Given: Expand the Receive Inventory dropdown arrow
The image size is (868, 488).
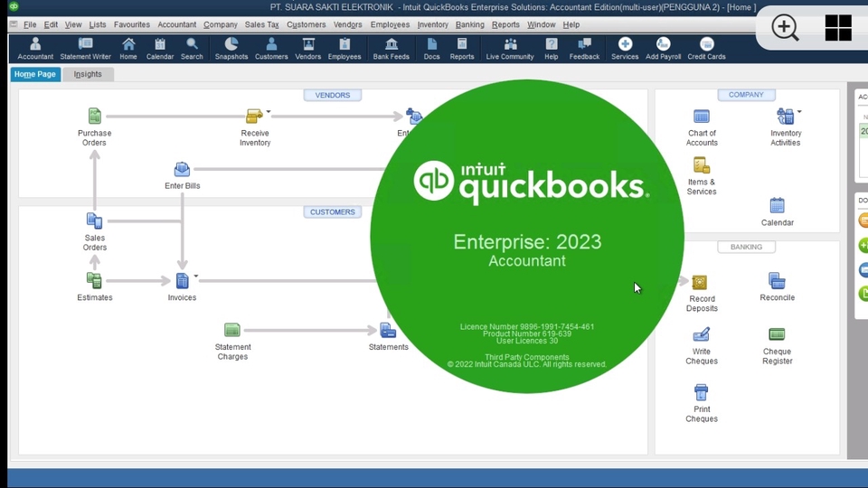Looking at the screenshot, I should pyautogui.click(x=269, y=113).
